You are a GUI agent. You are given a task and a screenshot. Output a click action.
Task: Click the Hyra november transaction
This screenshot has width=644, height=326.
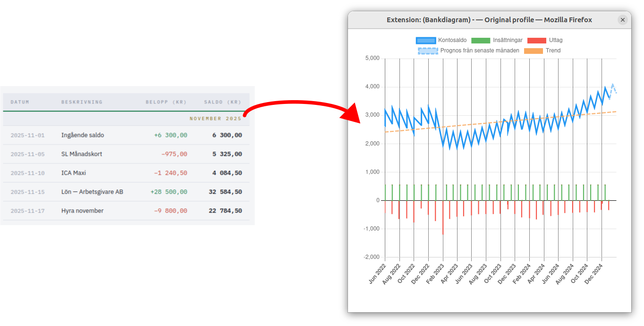coord(82,211)
